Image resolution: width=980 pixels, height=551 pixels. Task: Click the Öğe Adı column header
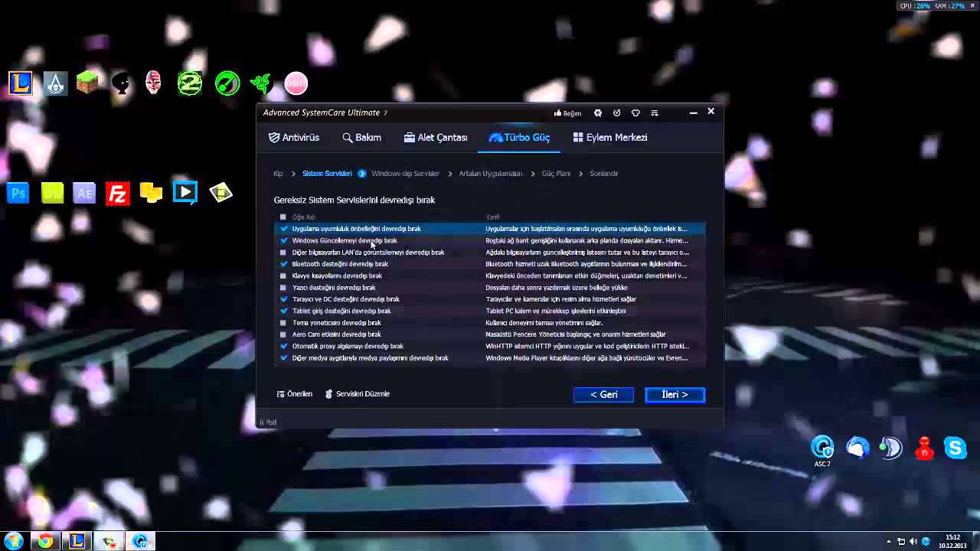click(304, 217)
